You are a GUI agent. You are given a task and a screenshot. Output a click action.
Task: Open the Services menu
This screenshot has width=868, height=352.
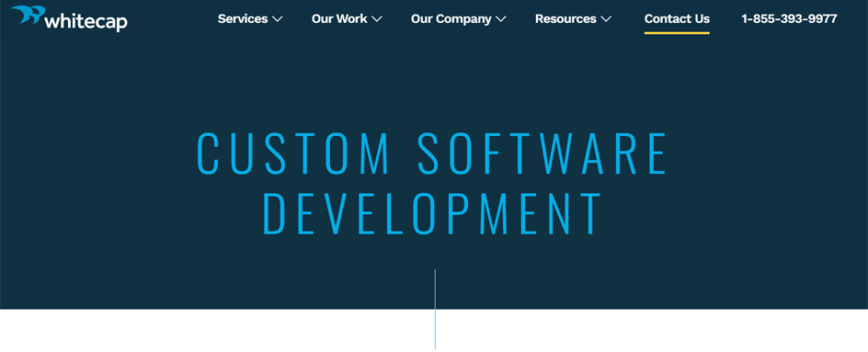coord(243,18)
